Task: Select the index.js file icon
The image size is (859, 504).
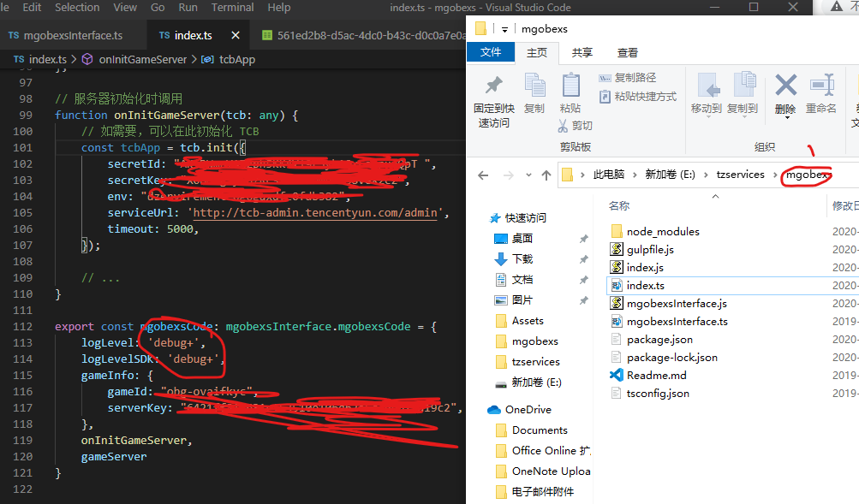Action: pyautogui.click(x=617, y=268)
